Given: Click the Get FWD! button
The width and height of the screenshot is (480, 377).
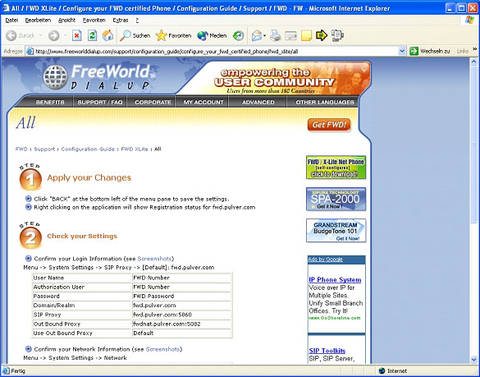Looking at the screenshot, I should pos(329,125).
